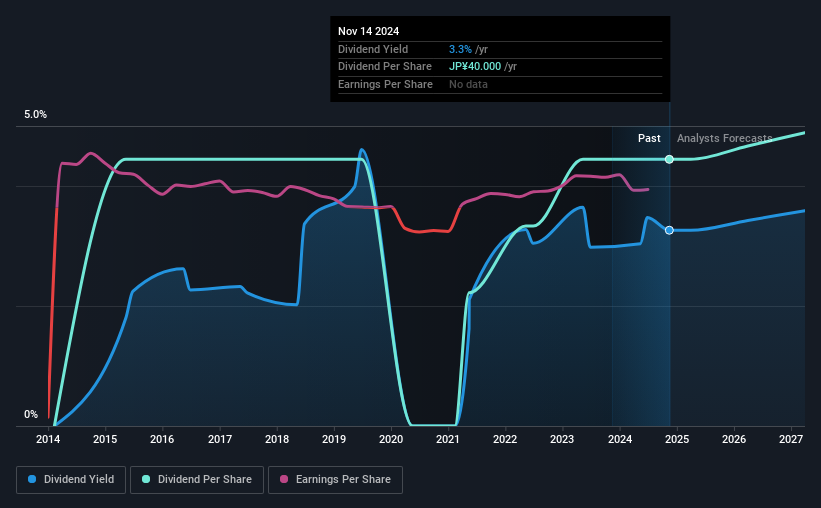
Task: Click the tooltip date 'Nov 14 2024'
Action: 369,31
